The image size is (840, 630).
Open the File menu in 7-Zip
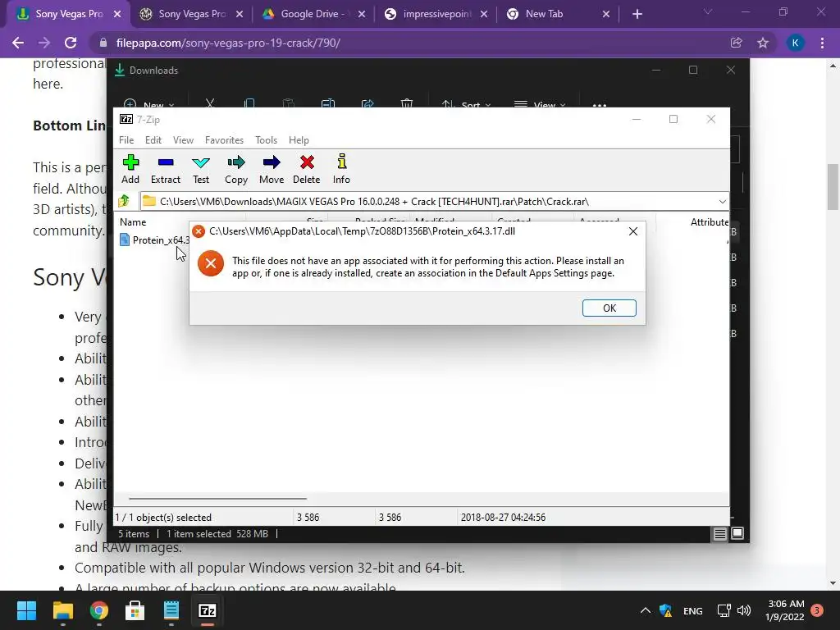point(126,139)
